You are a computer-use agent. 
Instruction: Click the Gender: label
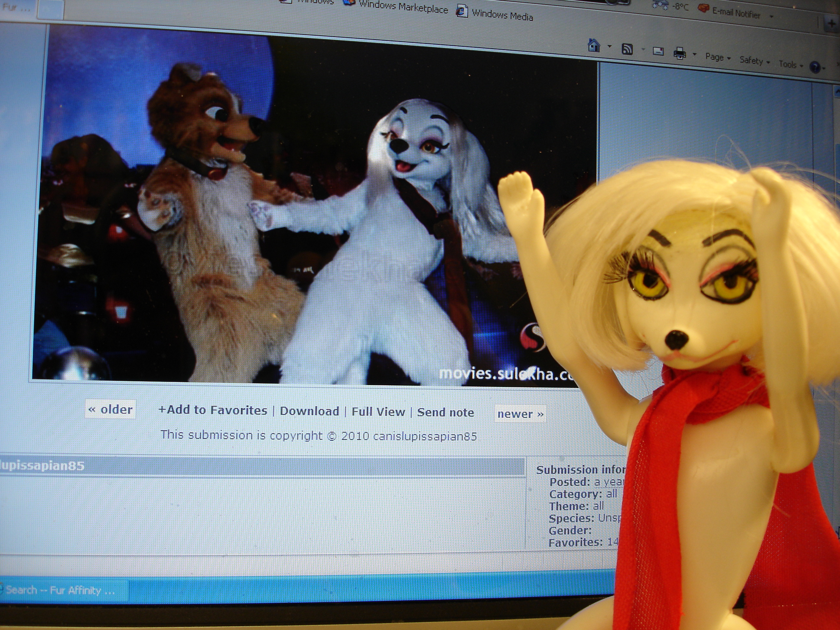570,531
